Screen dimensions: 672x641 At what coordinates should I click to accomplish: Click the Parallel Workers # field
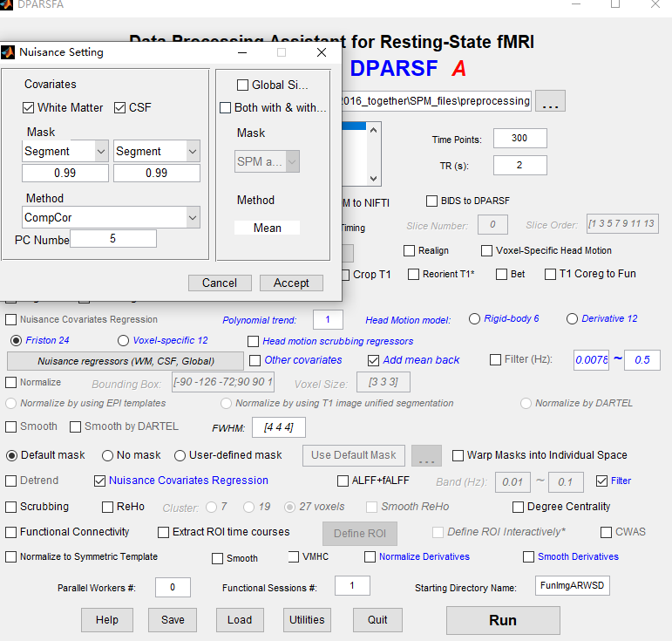173,587
